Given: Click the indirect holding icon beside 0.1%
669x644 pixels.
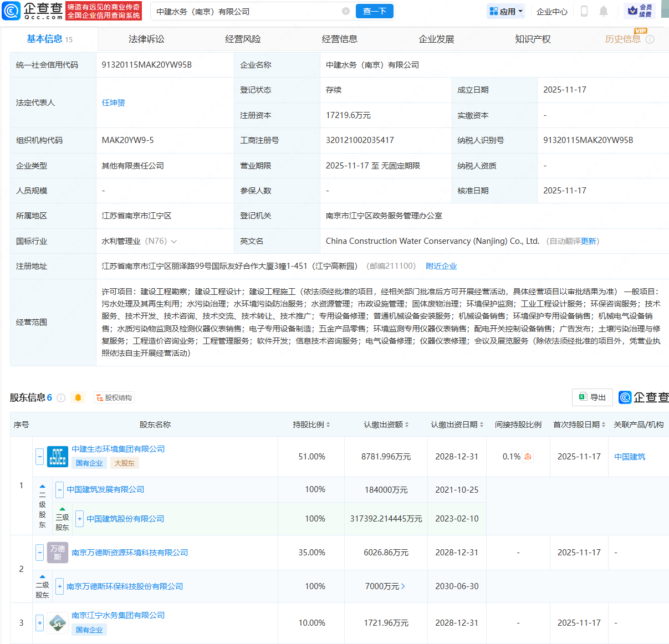Looking at the screenshot, I should coord(528,457).
